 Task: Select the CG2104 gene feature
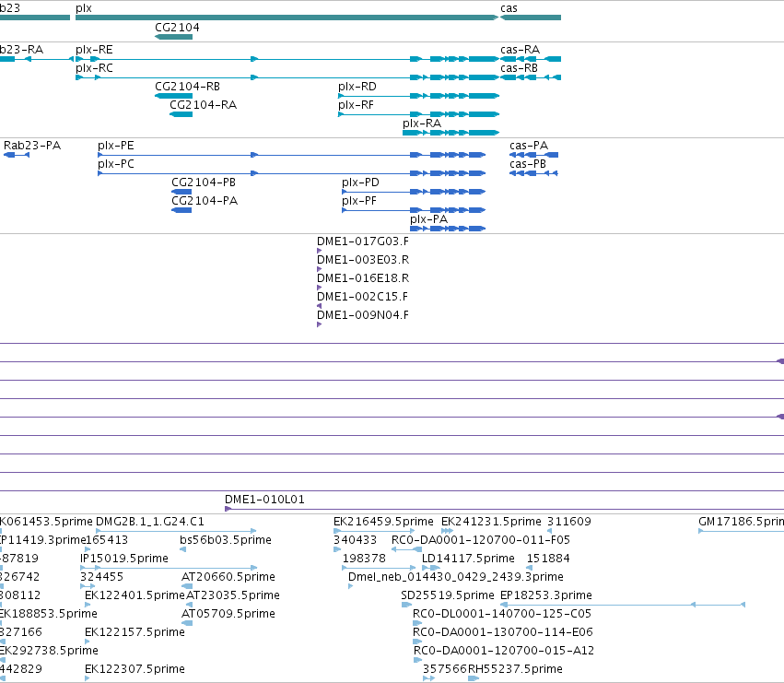[173, 37]
